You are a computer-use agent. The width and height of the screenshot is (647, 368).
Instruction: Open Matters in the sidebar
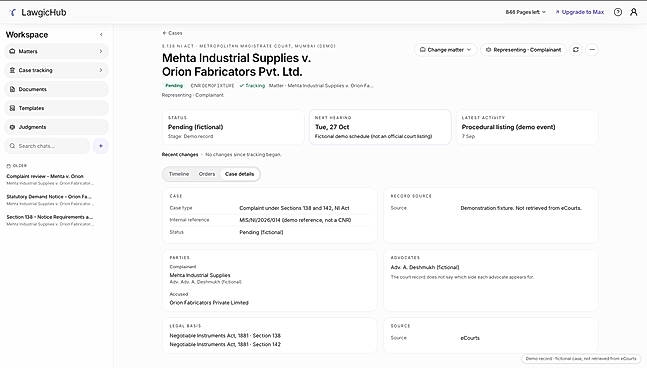(x=56, y=51)
